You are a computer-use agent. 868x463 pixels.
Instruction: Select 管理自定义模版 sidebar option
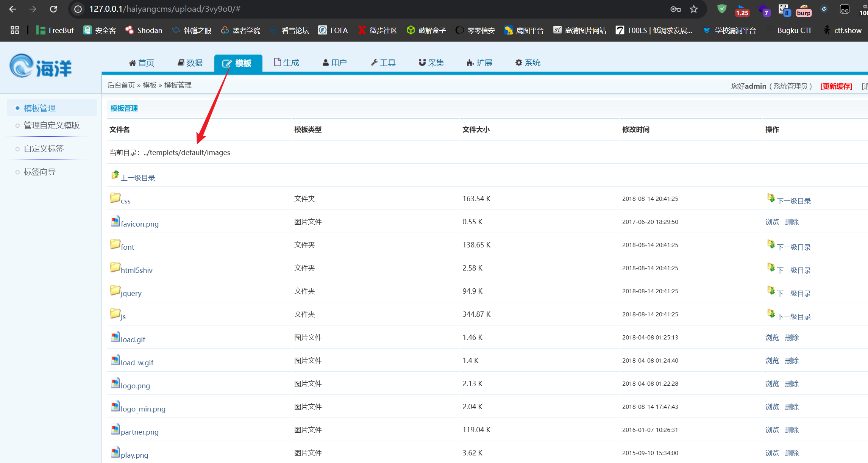(52, 125)
